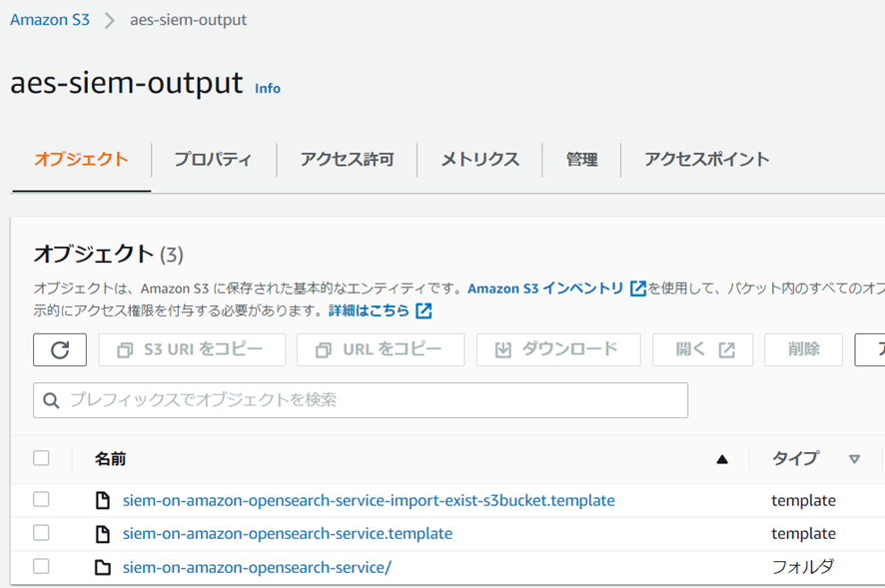Viewport: 885px width, 588px height.
Task: Click the file icon of siem-on-amazon-opensearch-service.template
Action: tap(103, 534)
